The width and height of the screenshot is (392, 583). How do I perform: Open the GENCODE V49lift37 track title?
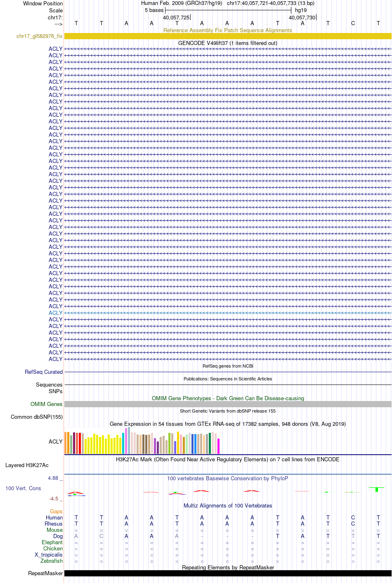227,43
